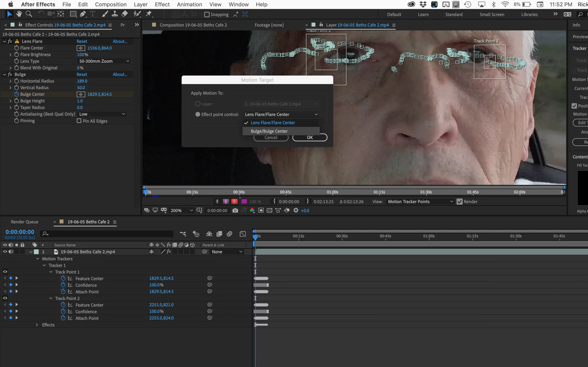Choose Bulge/Bulge Center menu option
This screenshot has width=588, height=367.
coord(281,131)
